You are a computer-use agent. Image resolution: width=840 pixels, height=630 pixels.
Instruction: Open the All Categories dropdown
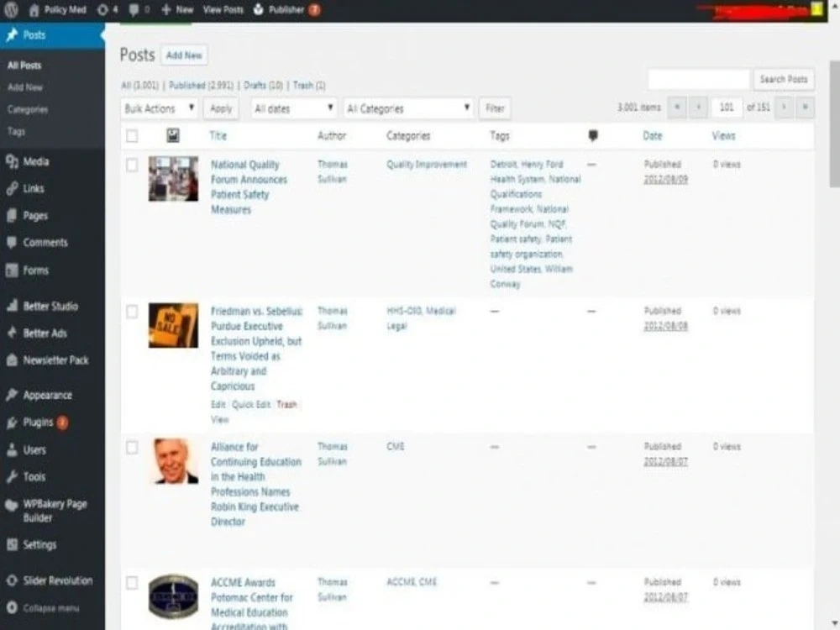click(x=408, y=108)
